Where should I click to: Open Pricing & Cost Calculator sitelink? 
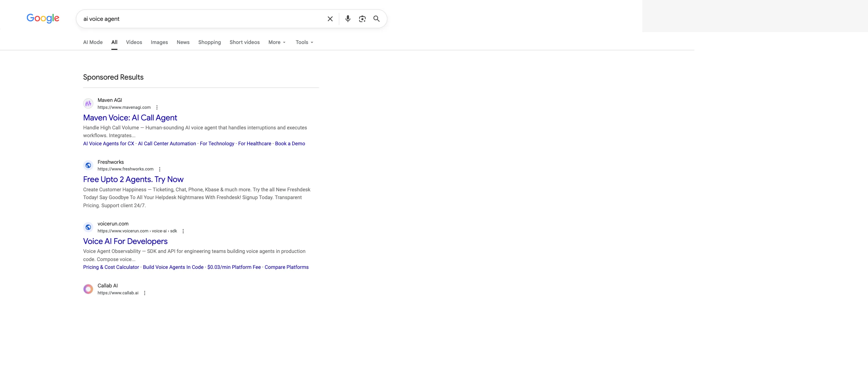(x=111, y=267)
